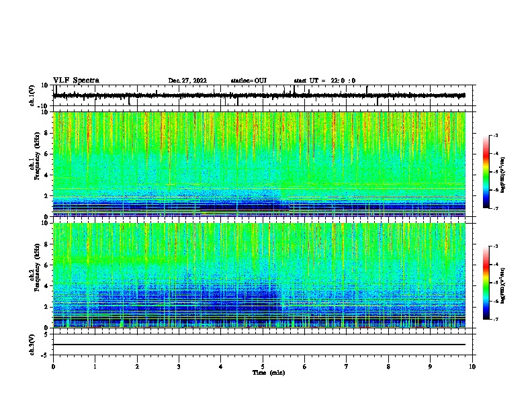Image resolution: width=532 pixels, height=411 pixels.
Task: Click inside the ch.1 spectrogram panel
Action: 259,164
